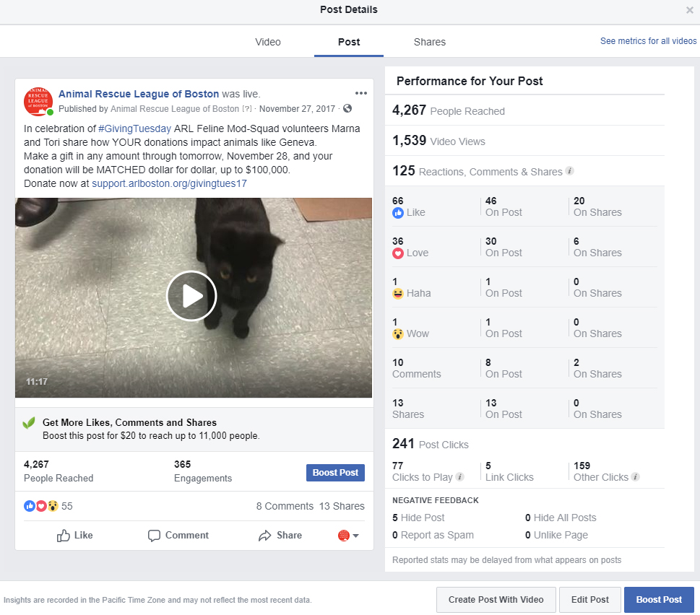The width and height of the screenshot is (700, 615).
Task: Click the Wow emoji icon in performance panel
Action: point(398,334)
